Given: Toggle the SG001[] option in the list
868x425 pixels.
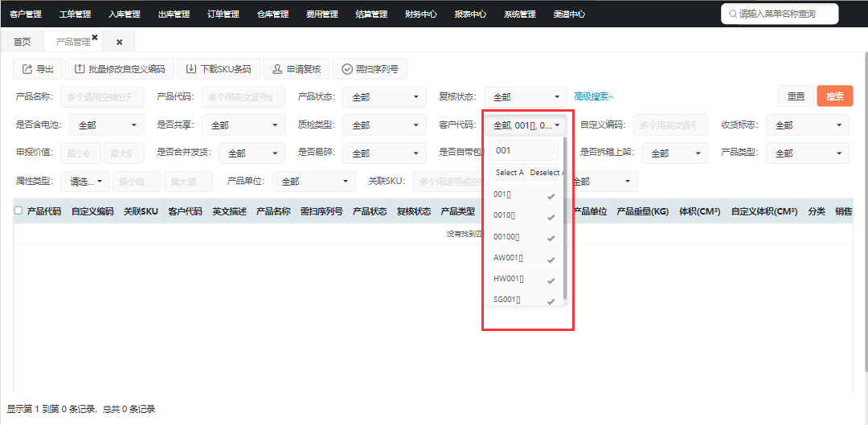Looking at the screenshot, I should pyautogui.click(x=524, y=300).
